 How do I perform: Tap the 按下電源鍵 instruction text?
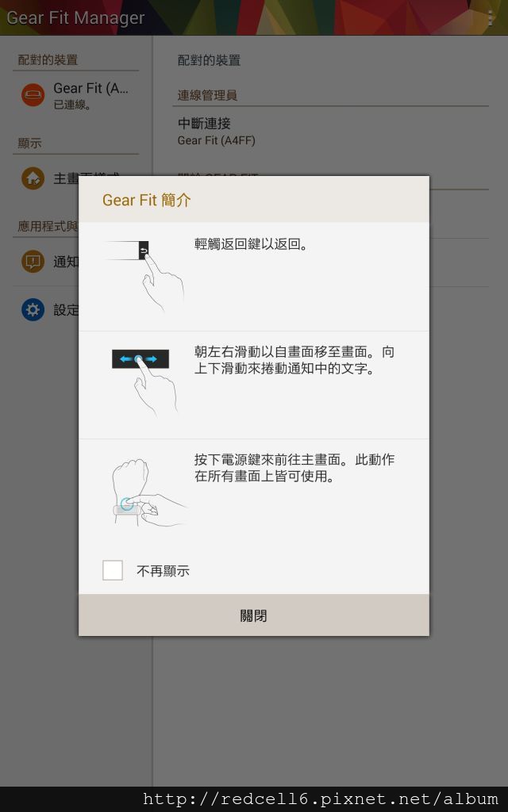[x=294, y=468]
